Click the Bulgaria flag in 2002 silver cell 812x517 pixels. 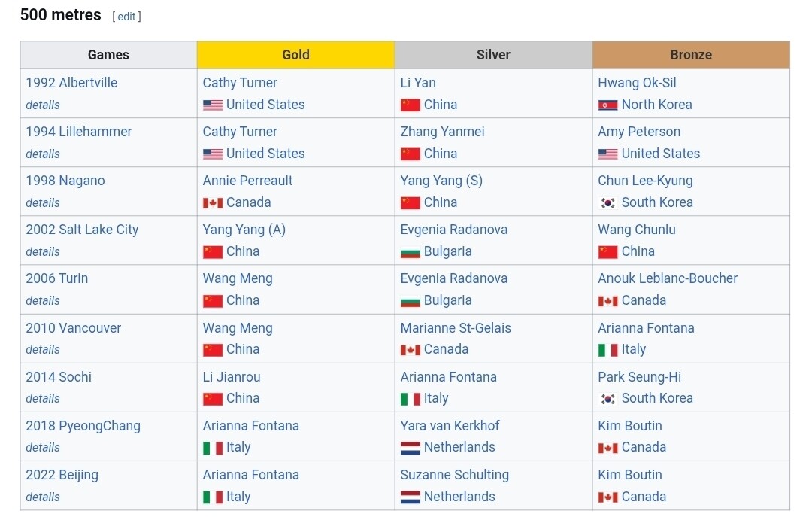pos(410,252)
